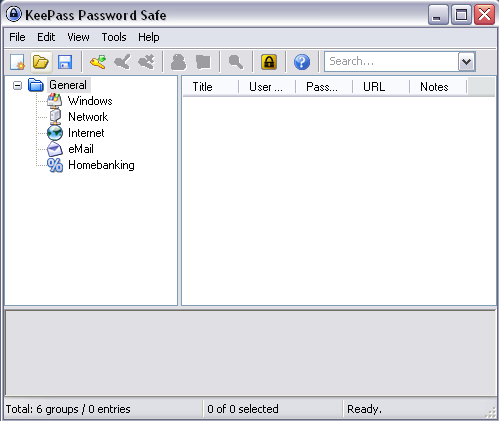The height and width of the screenshot is (421, 499).
Task: Click the greyed copy password icon
Action: [x=203, y=62]
